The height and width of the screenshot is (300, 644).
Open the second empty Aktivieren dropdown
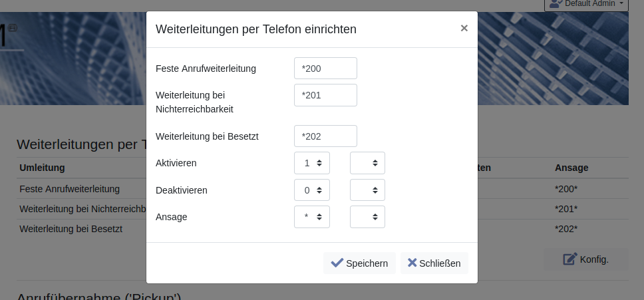pyautogui.click(x=367, y=163)
